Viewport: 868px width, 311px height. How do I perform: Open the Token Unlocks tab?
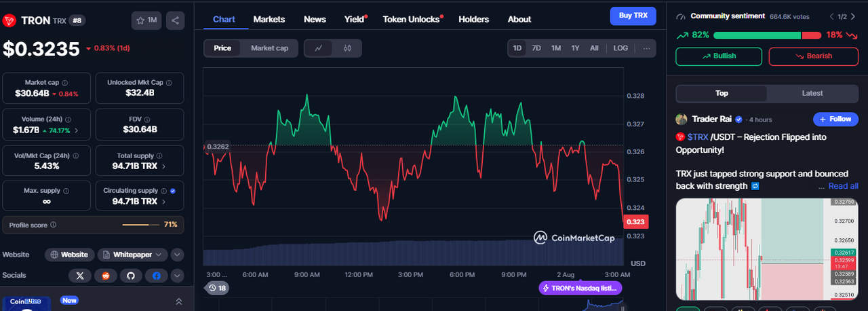coord(412,19)
